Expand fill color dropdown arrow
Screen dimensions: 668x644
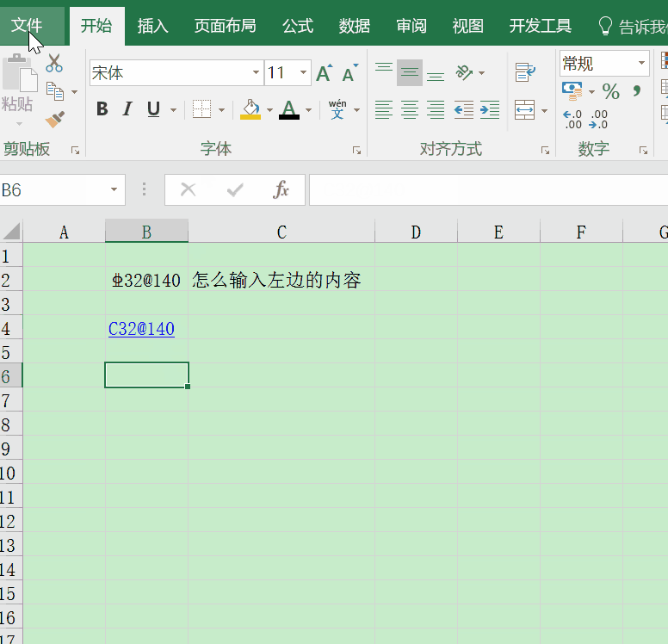[269, 110]
